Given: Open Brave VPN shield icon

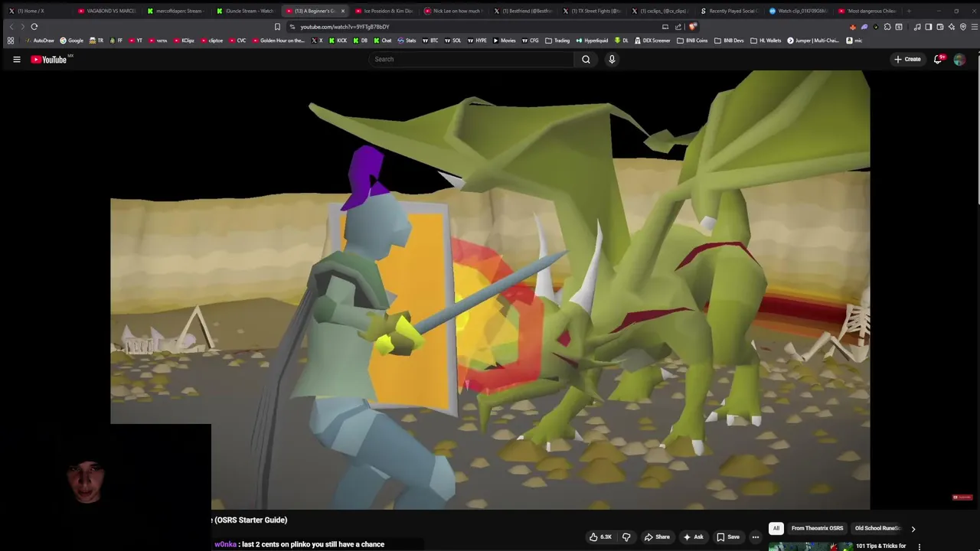Looking at the screenshot, I should click(963, 27).
